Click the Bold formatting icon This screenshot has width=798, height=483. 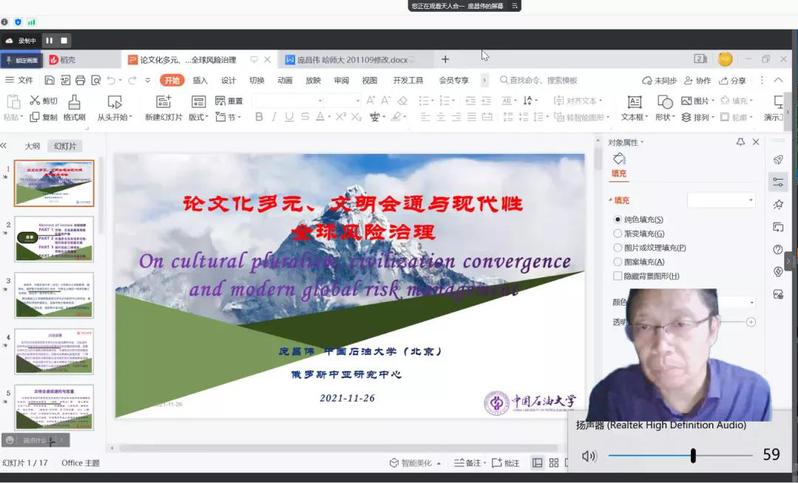tap(259, 117)
